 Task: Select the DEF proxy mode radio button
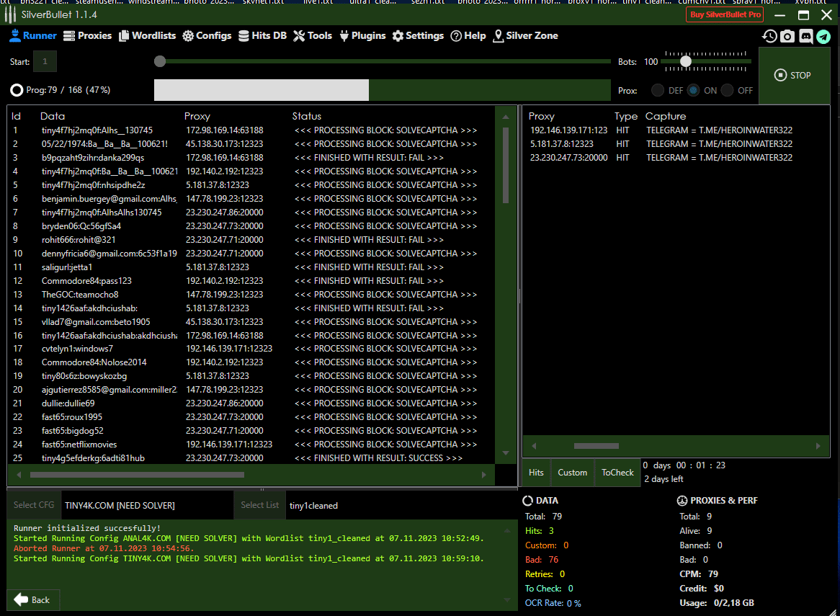coord(658,91)
